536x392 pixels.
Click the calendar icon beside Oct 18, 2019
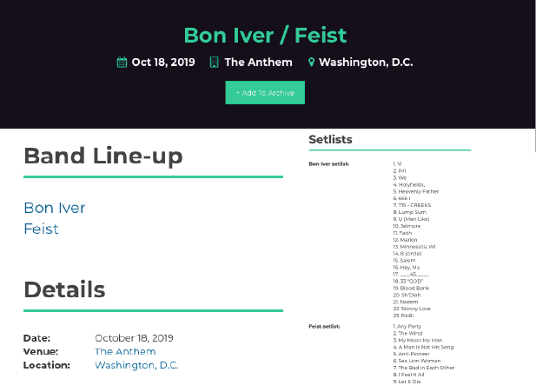pyautogui.click(x=122, y=63)
